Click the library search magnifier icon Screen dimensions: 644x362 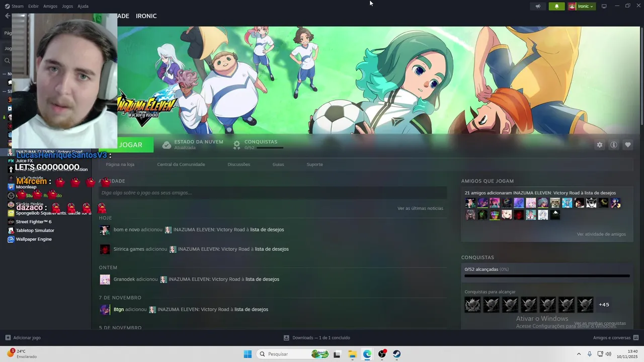[x=7, y=61]
